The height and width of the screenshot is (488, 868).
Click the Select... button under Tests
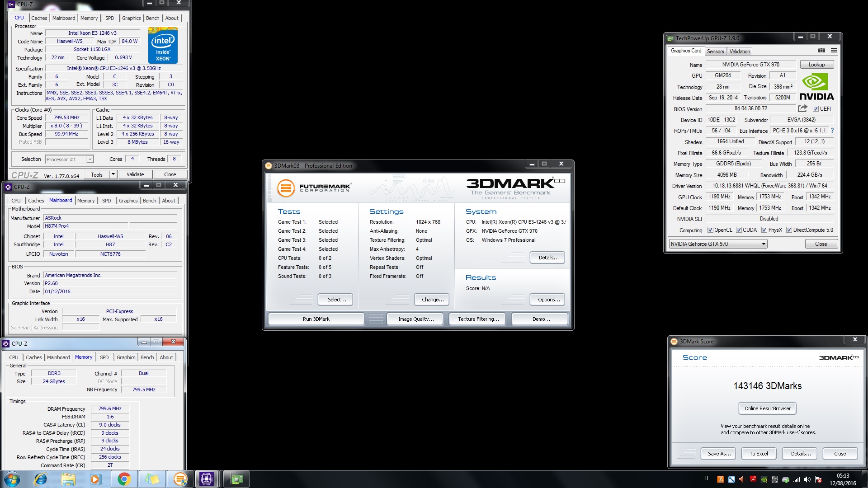coord(335,300)
